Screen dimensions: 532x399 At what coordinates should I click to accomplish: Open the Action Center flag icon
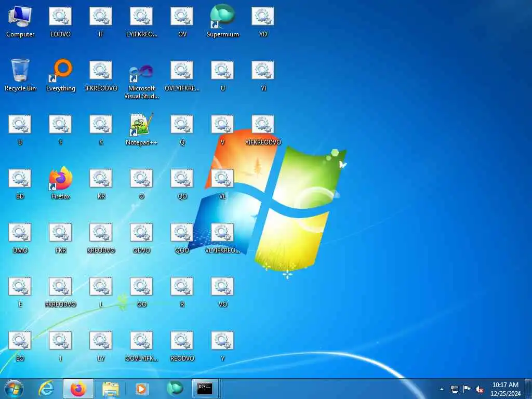pyautogui.click(x=467, y=389)
